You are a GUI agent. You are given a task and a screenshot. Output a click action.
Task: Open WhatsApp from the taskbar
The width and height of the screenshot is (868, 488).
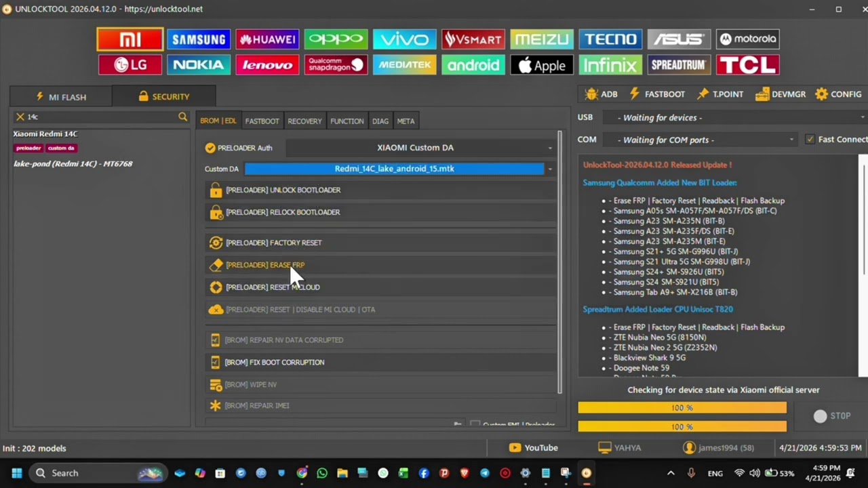pos(322,473)
